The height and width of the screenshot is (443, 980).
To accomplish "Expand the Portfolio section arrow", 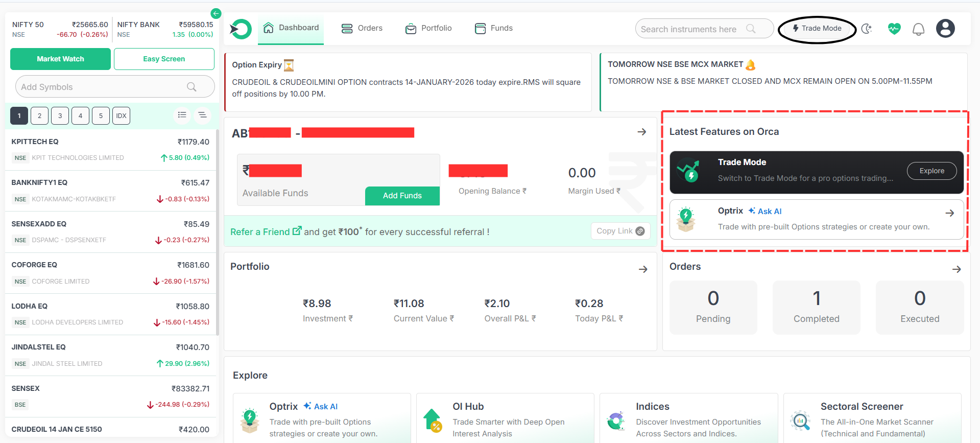I will point(643,269).
